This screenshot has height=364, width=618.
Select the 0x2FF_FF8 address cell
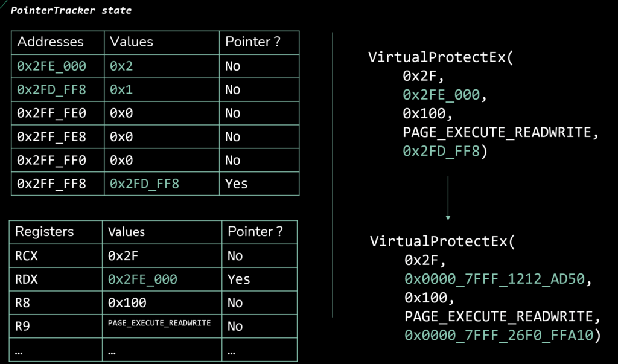point(53,184)
